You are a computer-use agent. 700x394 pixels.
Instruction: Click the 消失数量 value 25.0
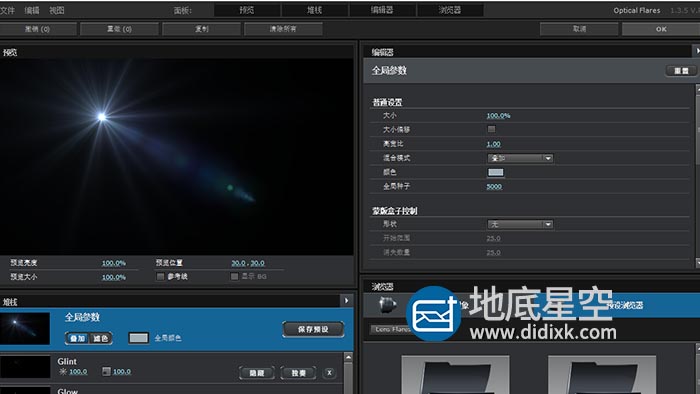click(493, 253)
